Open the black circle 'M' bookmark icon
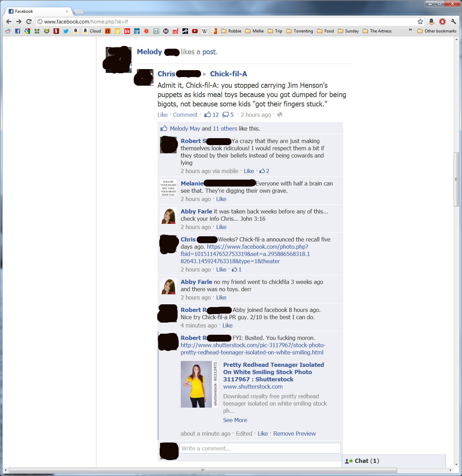Viewport: 462px width, 476px height. (x=166, y=31)
